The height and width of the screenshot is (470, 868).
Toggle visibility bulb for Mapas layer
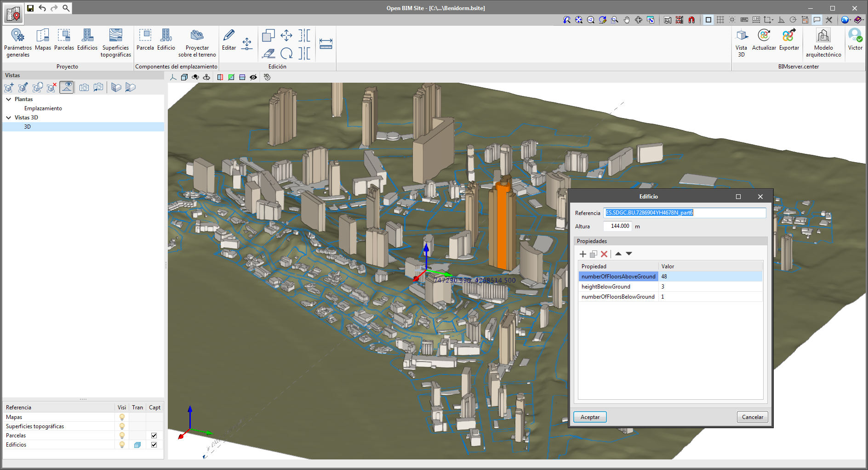pyautogui.click(x=122, y=417)
